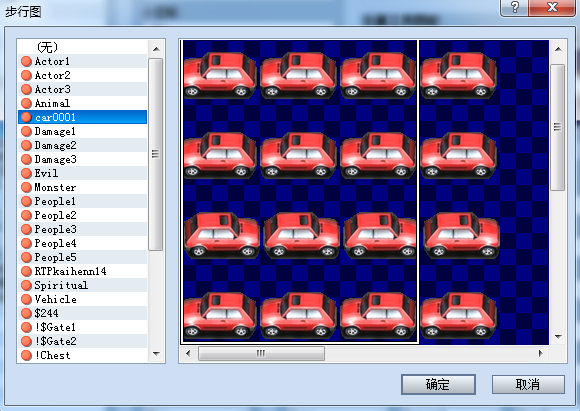
Task: Click the orange icon beside Evil
Action: coord(26,173)
